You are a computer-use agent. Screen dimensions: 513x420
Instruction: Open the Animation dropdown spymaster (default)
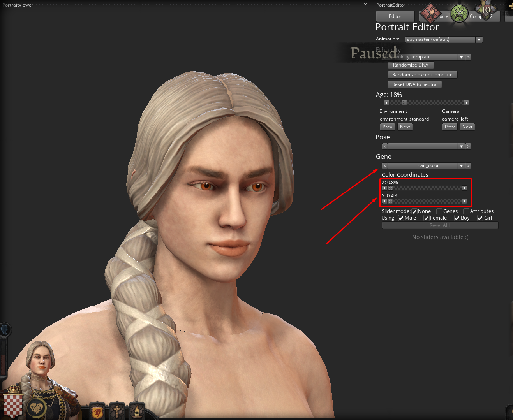(444, 39)
